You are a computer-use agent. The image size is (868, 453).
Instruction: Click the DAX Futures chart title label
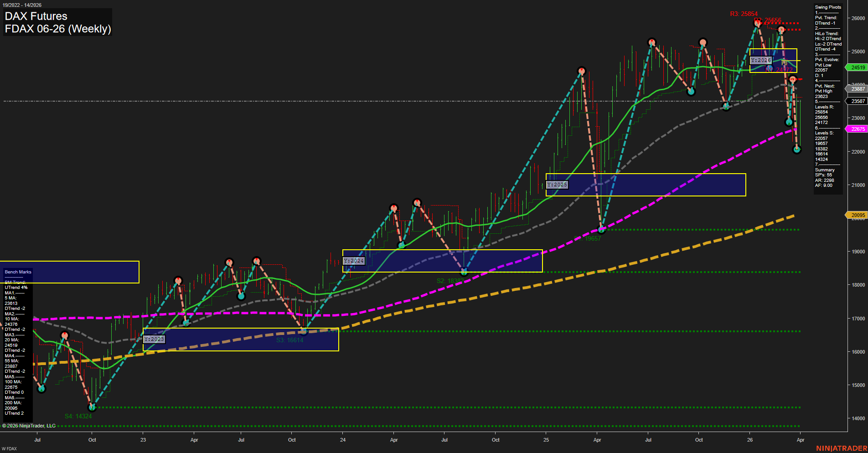35,16
